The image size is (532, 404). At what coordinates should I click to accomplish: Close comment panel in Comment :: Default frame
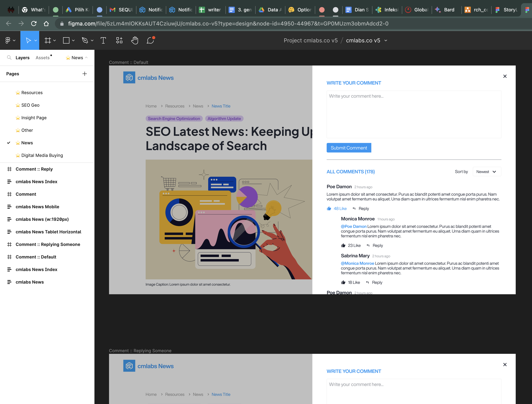[505, 76]
